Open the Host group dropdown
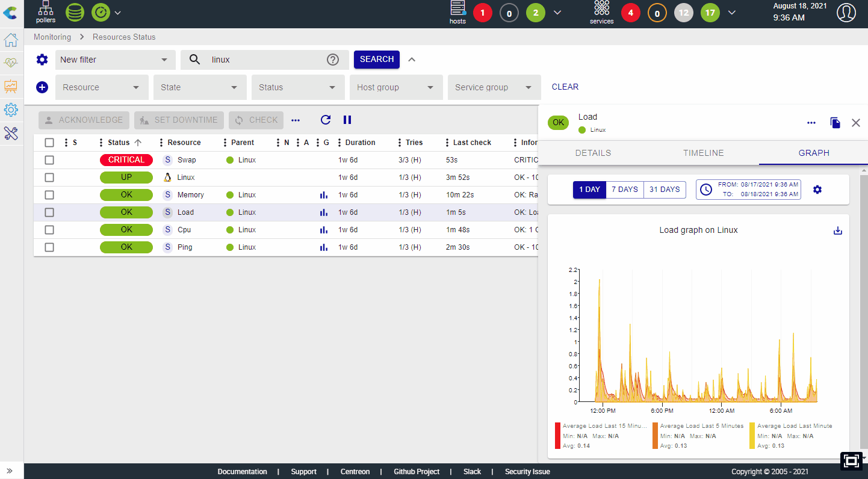Viewport: 868px width, 479px height. click(395, 87)
